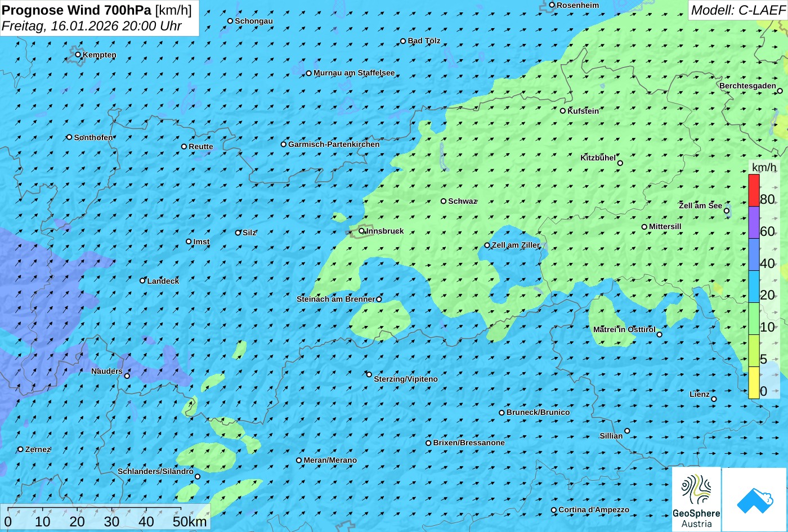Image resolution: width=788 pixels, height=532 pixels.
Task: Click the 50km scale bar label
Action: click(x=190, y=521)
